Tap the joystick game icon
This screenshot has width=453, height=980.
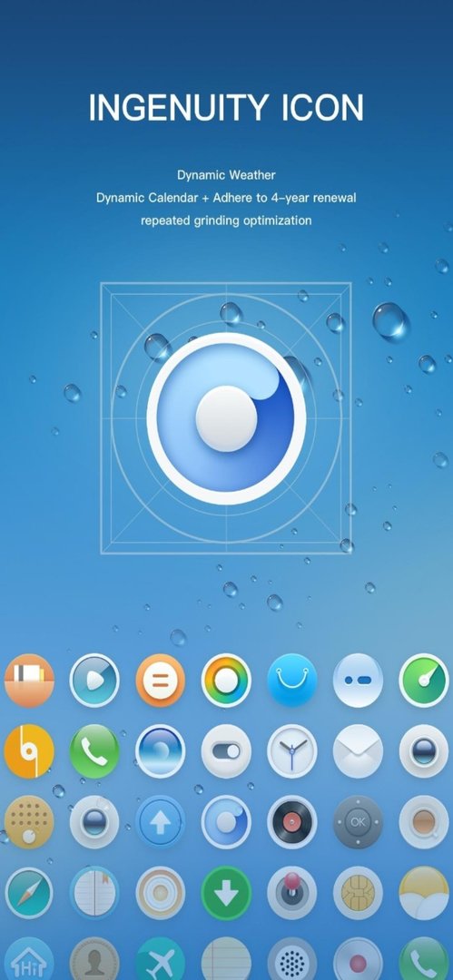pos(292,893)
